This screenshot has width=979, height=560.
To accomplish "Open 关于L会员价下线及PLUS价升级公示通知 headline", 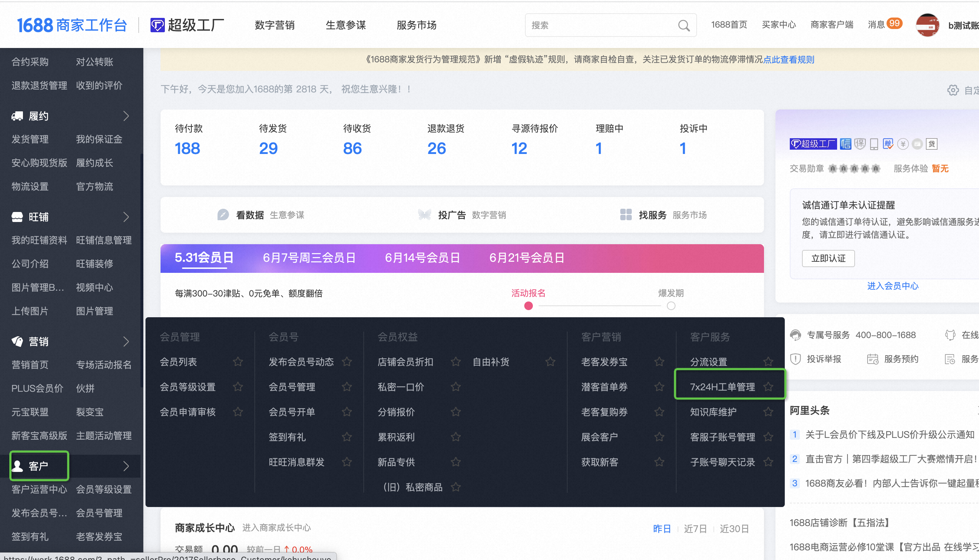I will point(890,435).
